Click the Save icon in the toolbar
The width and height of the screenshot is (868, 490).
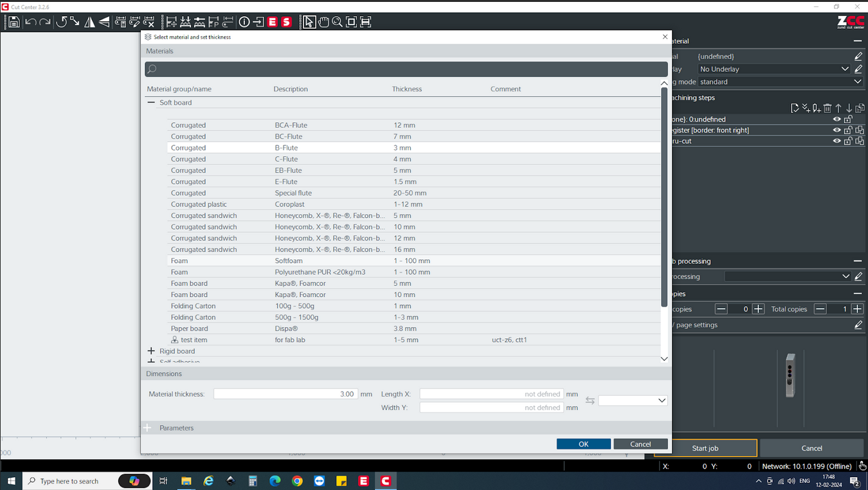point(14,22)
